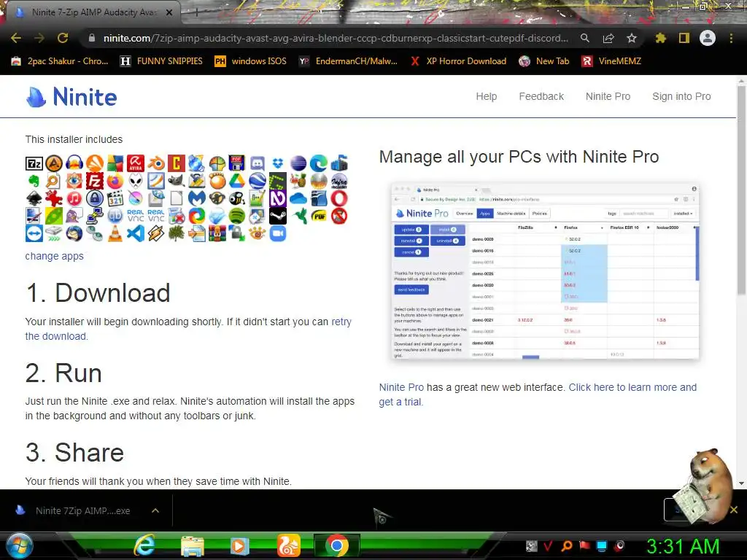Reload the Ninite page
The width and height of the screenshot is (747, 560).
63,38
